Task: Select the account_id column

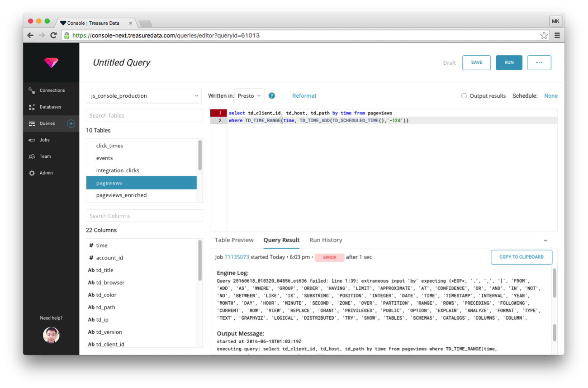Action: (141, 258)
